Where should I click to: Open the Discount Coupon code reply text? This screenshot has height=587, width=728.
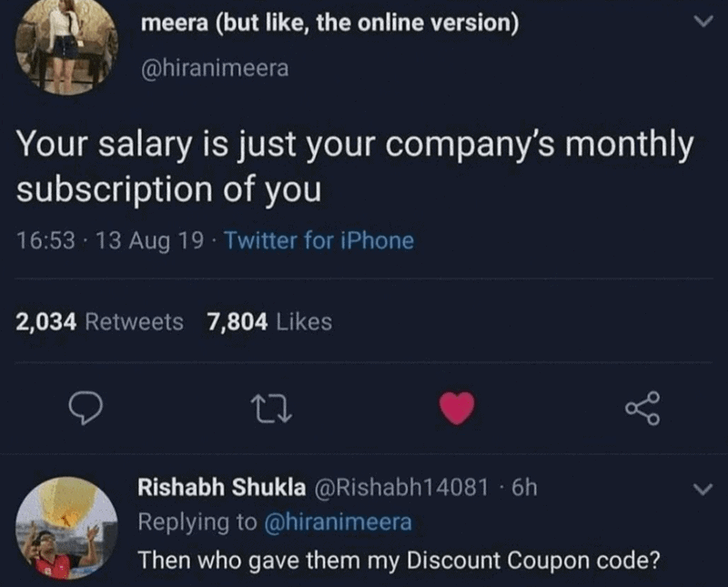point(399,560)
